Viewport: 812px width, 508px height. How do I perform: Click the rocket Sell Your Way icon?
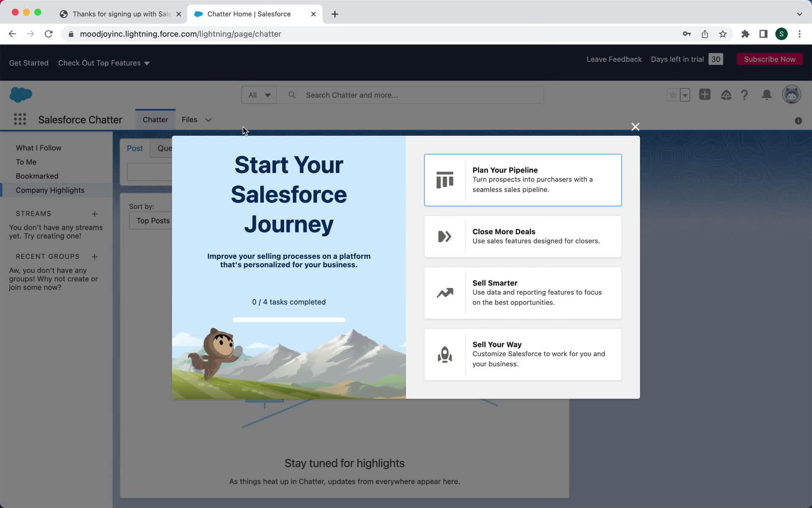click(444, 354)
